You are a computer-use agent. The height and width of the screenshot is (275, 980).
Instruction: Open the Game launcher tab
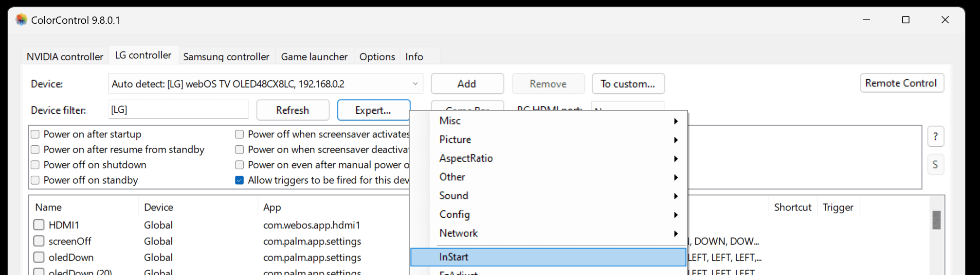point(314,57)
